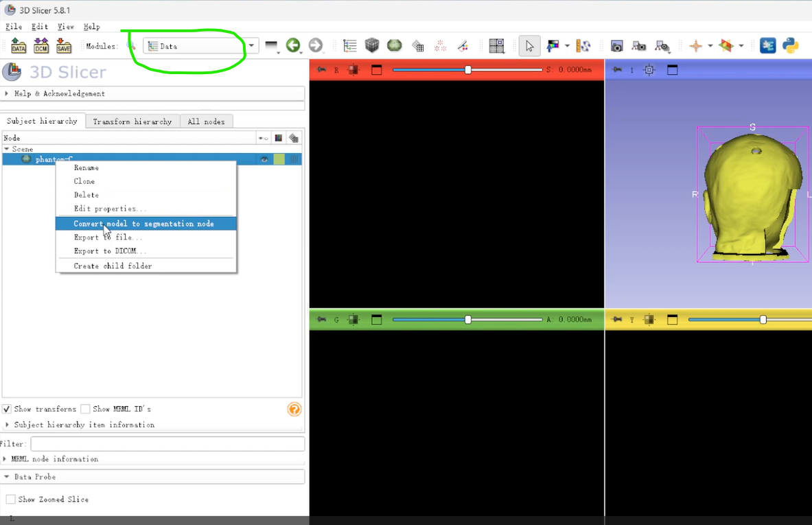Screen dimensions: 812x525
Task: Click the scene view capture icon
Action: point(639,46)
